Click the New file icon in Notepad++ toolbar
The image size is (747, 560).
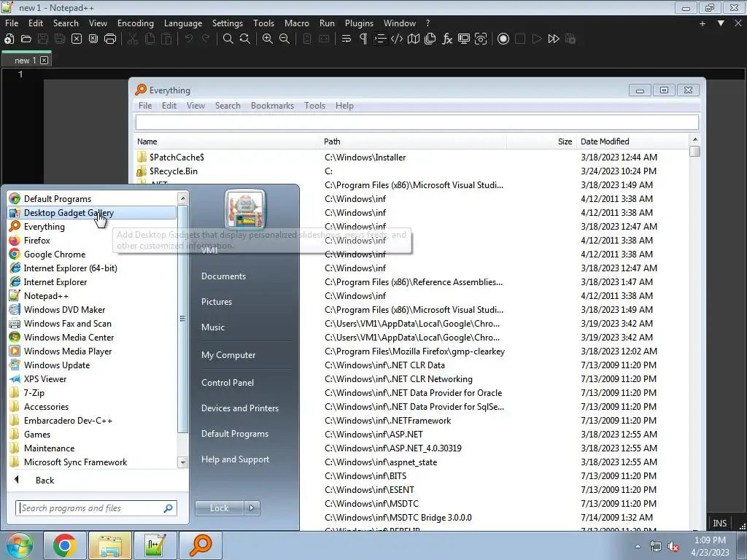click(x=9, y=39)
